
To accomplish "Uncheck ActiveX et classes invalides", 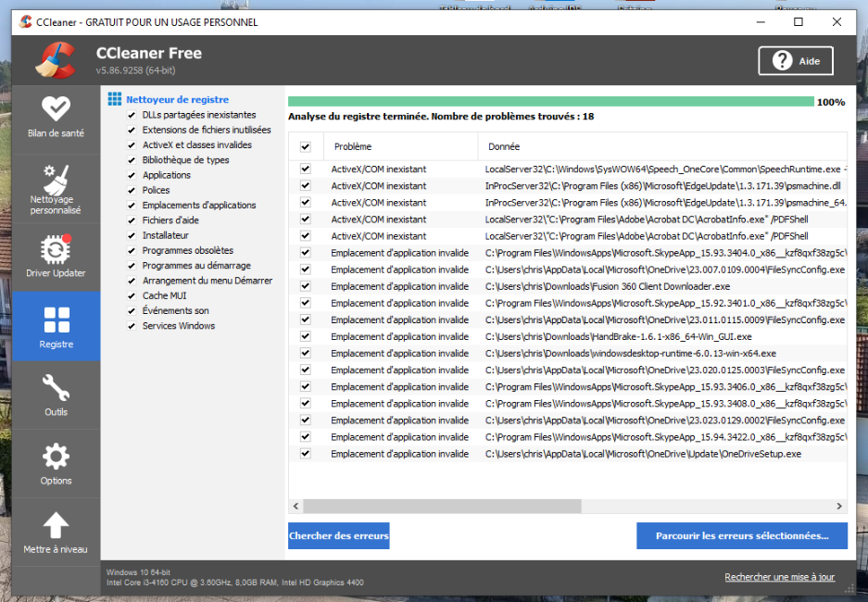I will pos(132,145).
